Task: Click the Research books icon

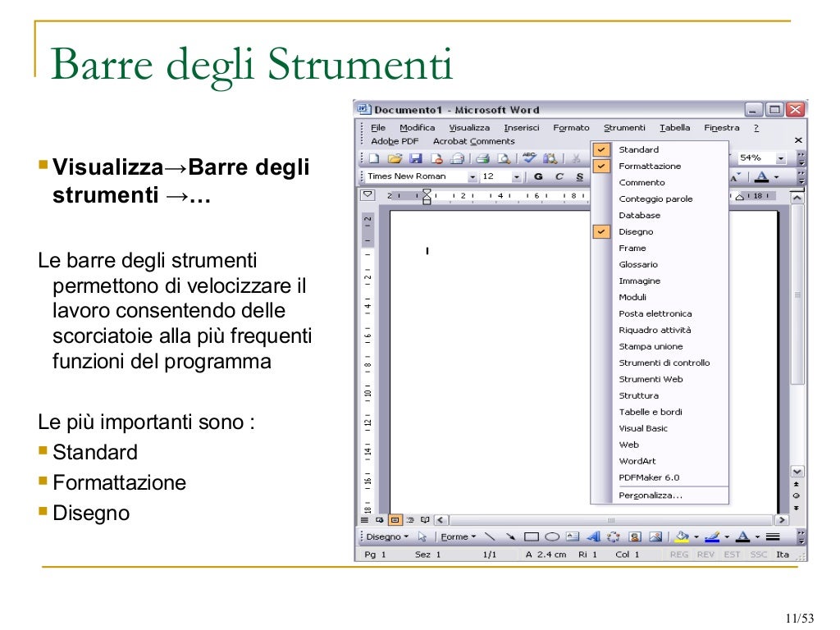Action: point(550,158)
